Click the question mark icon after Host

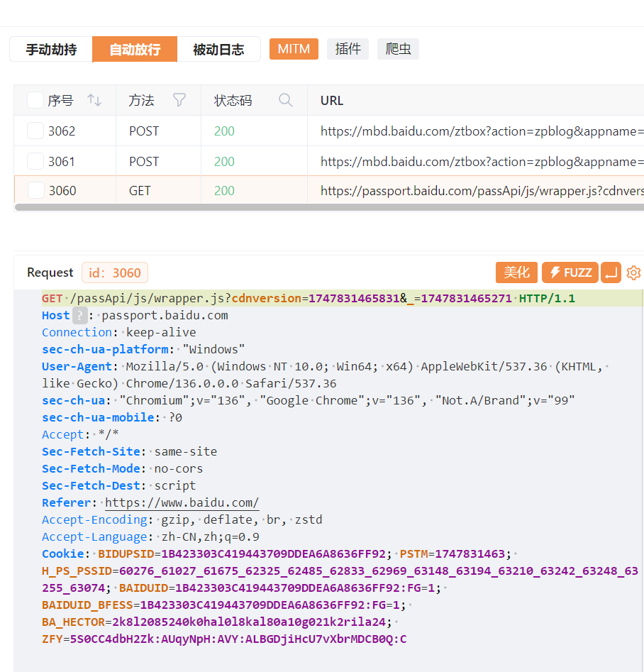80,316
